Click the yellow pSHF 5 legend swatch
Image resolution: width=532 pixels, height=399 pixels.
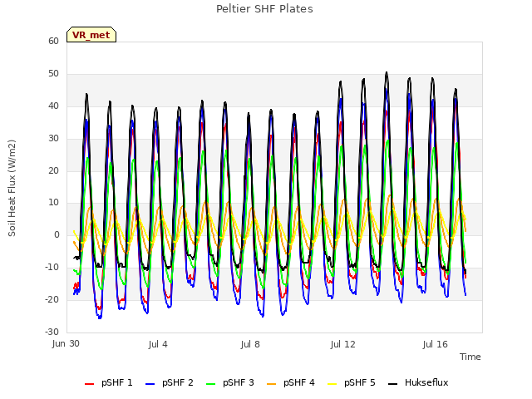(x=332, y=384)
